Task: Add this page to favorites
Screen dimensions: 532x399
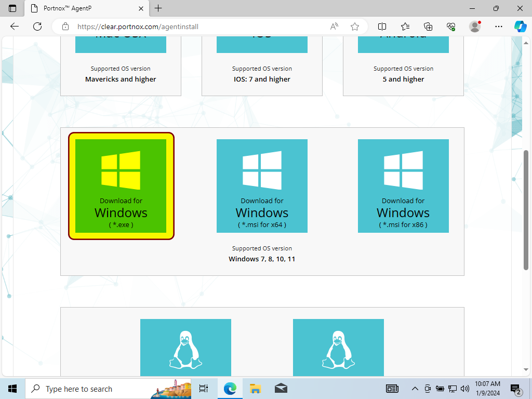Action: (355, 26)
